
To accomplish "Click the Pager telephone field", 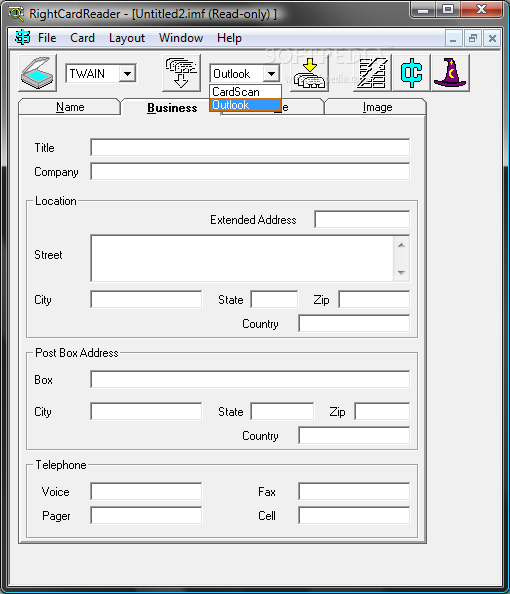I will point(146,515).
